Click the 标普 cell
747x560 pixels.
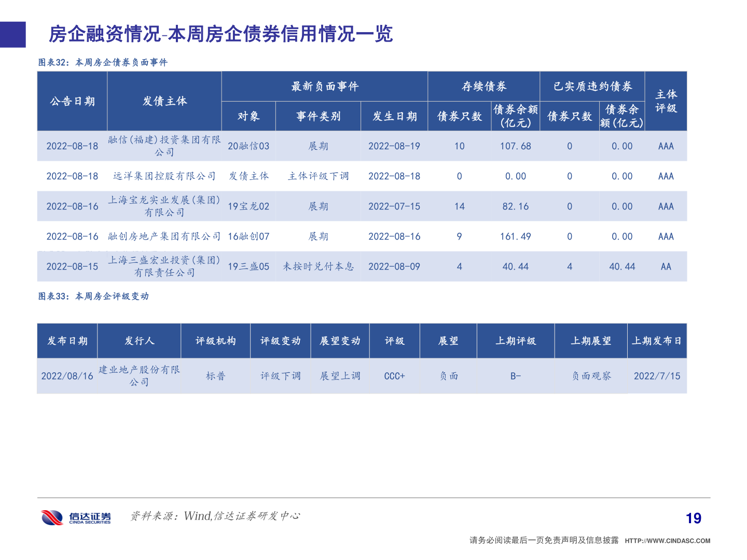[215, 376]
